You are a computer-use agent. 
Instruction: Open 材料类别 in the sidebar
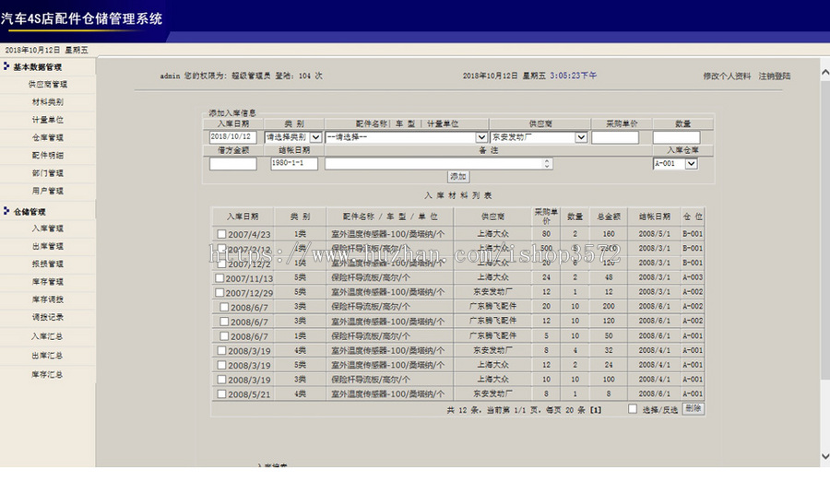[48, 102]
